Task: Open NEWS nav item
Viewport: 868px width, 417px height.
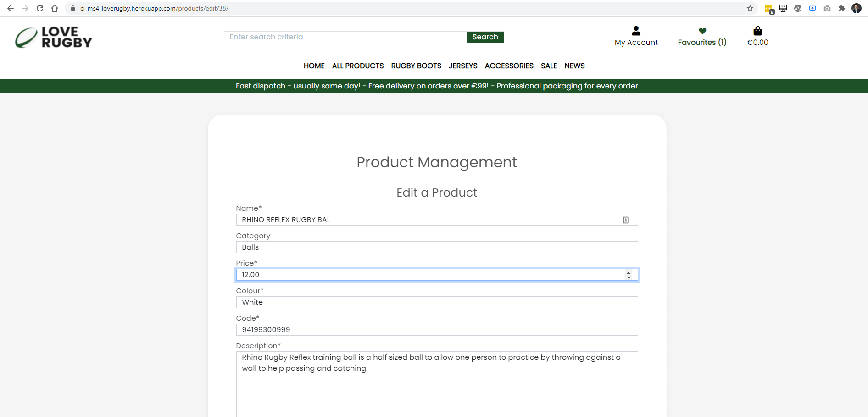Action: [574, 66]
